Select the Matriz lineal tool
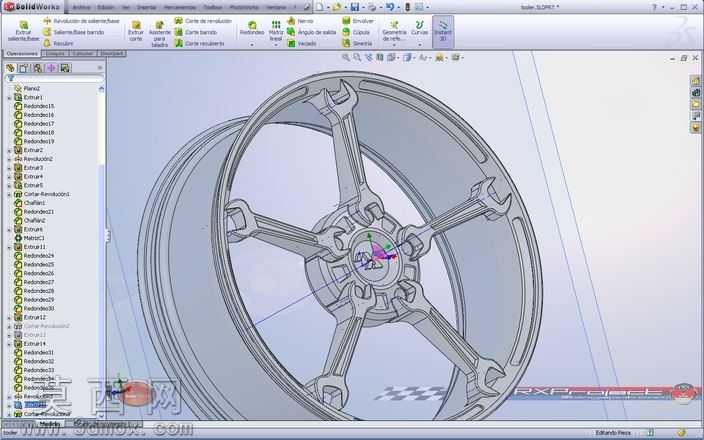Screen dimensions: 704x440 tap(276, 31)
